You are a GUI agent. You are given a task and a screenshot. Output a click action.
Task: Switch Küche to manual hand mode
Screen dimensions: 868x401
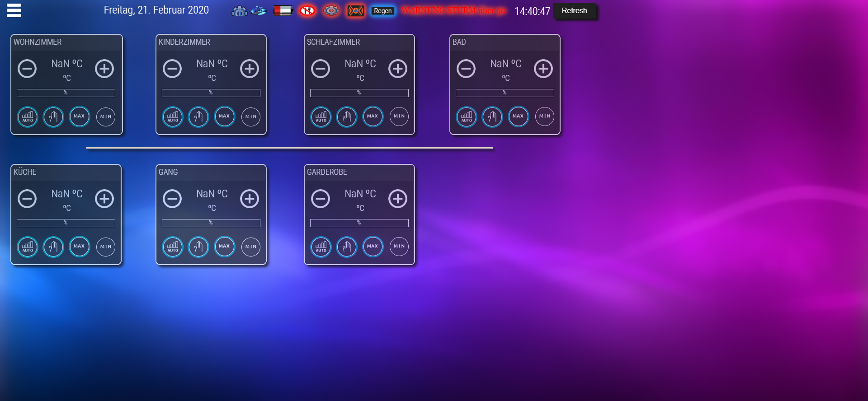point(53,247)
